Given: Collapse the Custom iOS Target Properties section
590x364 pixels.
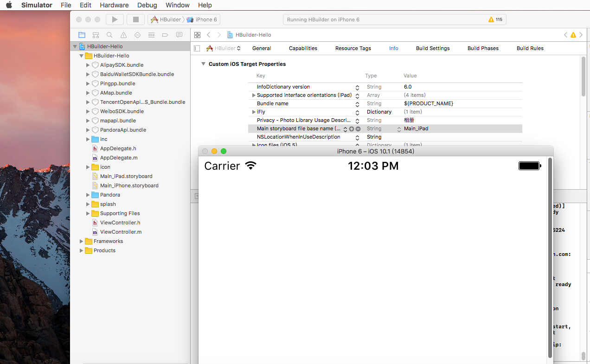Looking at the screenshot, I should point(203,64).
